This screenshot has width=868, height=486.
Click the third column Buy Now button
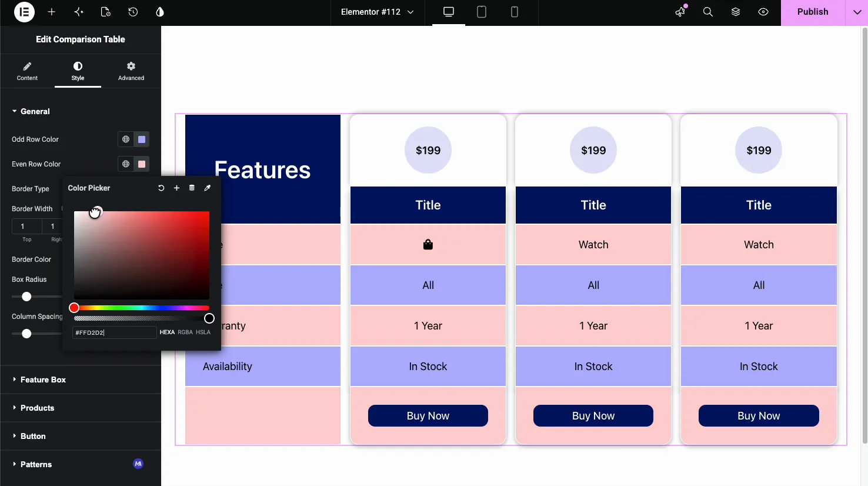759,416
